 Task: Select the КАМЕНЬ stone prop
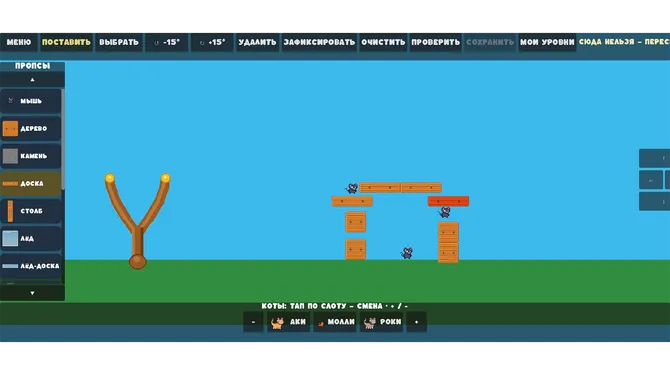(31, 156)
